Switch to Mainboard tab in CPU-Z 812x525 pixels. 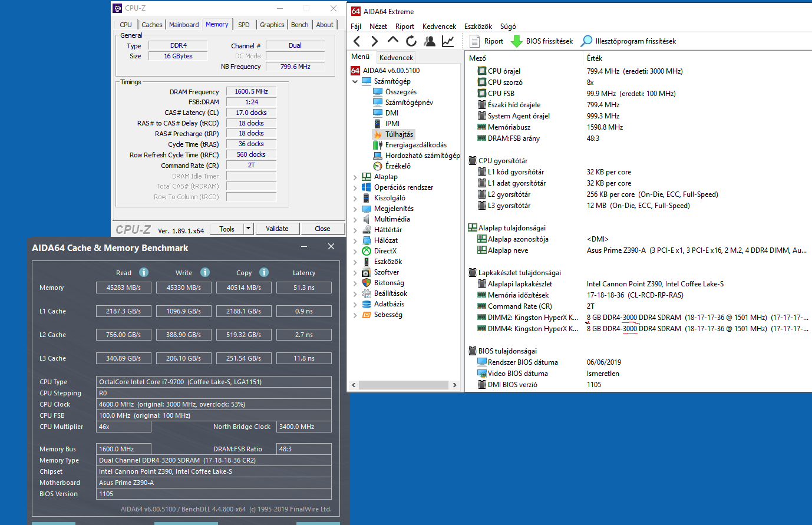(184, 25)
